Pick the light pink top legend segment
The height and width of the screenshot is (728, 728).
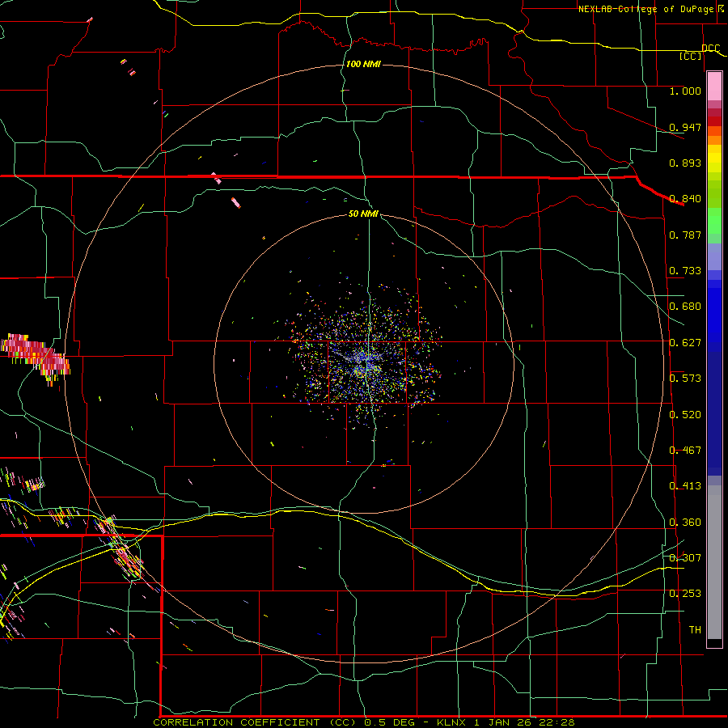point(714,87)
